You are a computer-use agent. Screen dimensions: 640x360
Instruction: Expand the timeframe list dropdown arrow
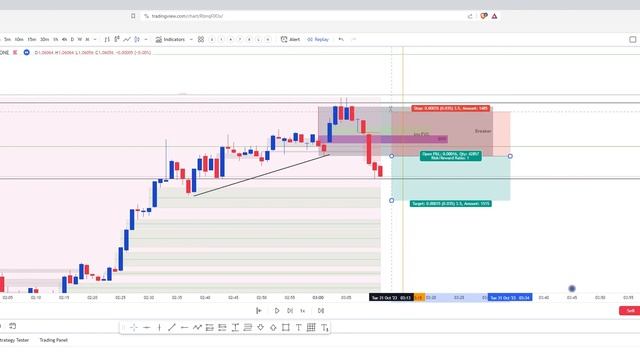tap(95, 40)
